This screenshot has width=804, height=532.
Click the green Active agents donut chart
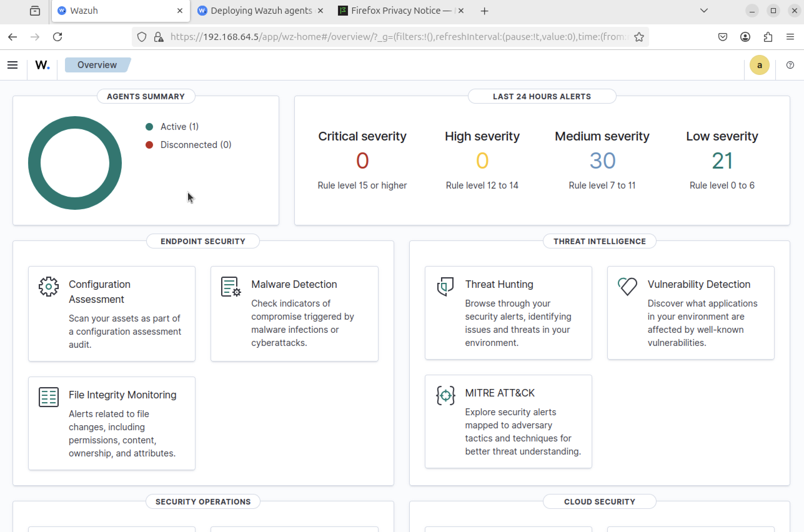pyautogui.click(x=34, y=163)
